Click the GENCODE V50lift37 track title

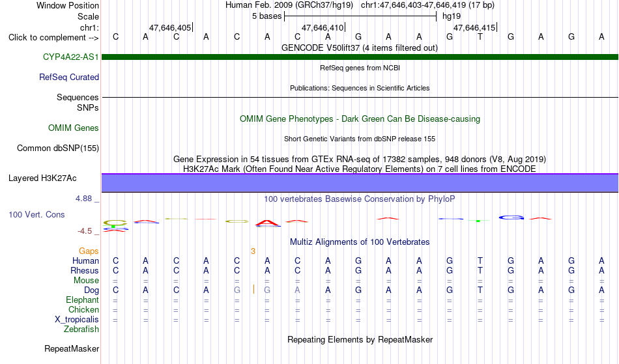tap(359, 48)
